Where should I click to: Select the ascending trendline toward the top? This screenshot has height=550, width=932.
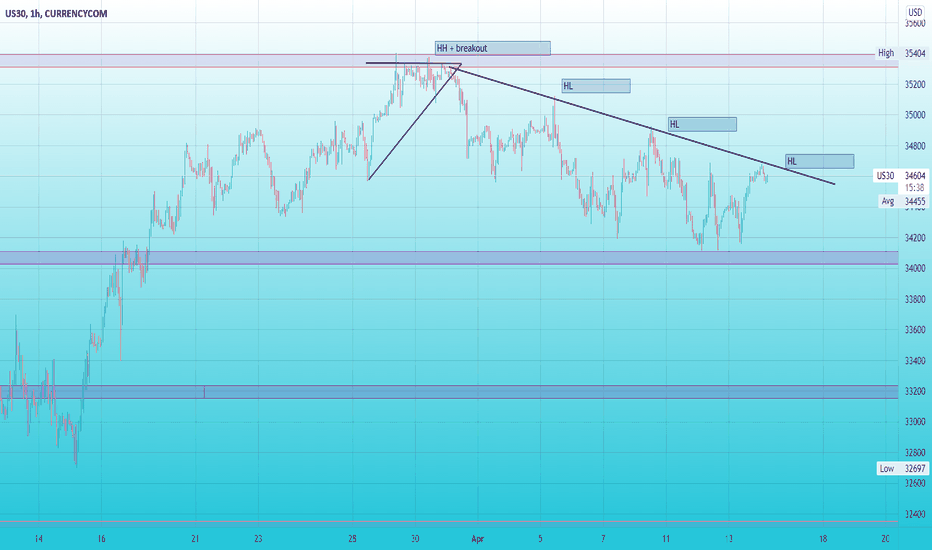tap(414, 122)
